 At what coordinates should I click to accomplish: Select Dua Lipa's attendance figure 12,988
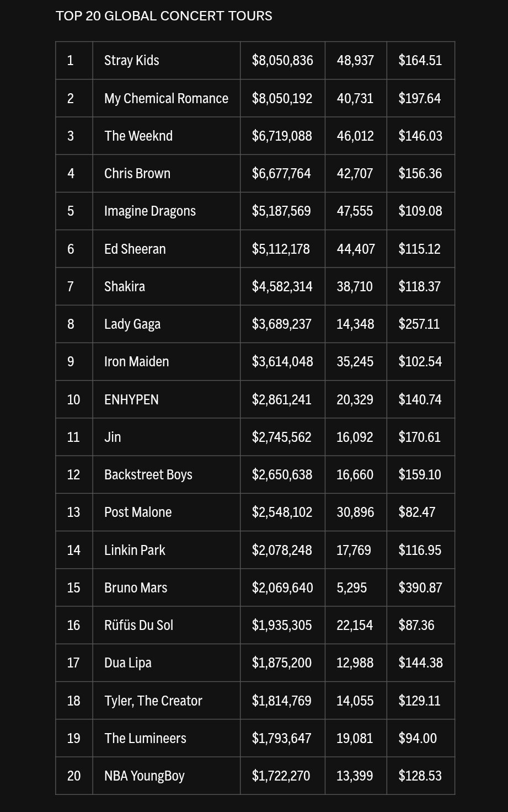[x=355, y=663]
